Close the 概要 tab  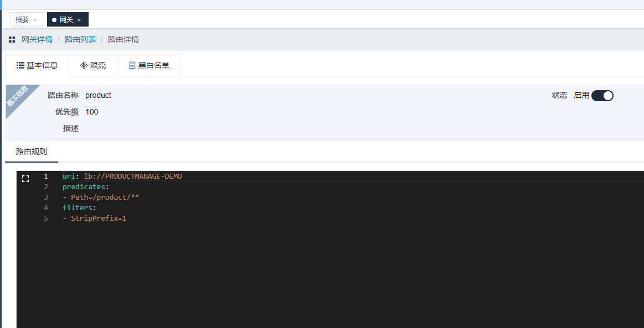35,20
